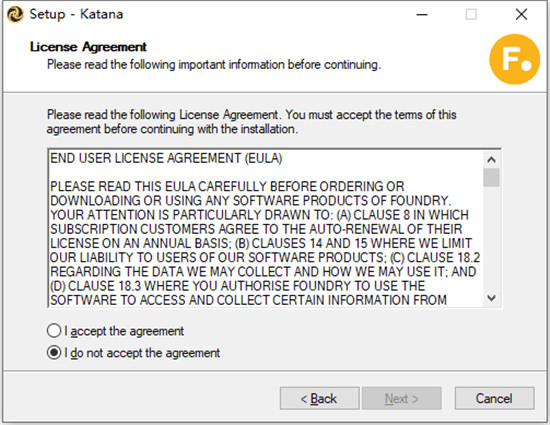Go back with the "< Back" button
The image size is (550, 425).
point(320,398)
